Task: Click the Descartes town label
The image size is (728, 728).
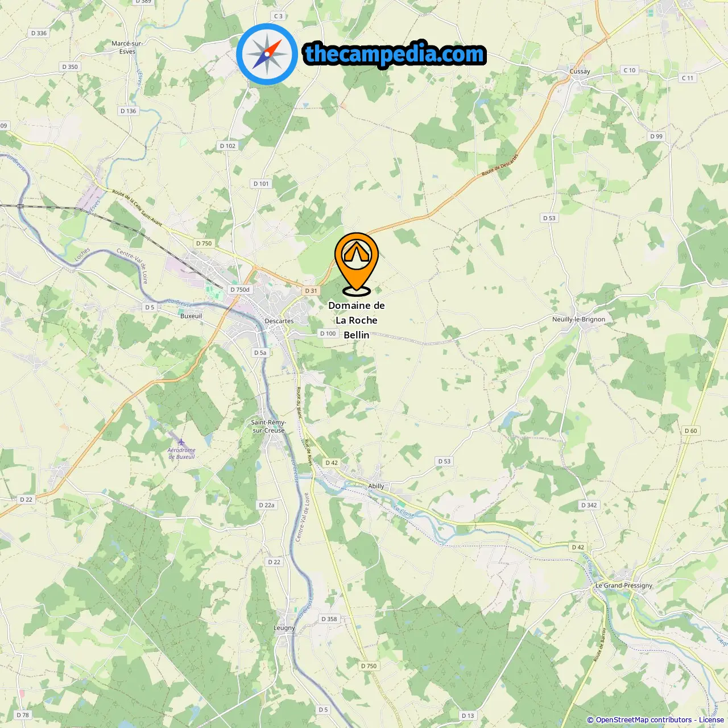Action: [x=279, y=321]
